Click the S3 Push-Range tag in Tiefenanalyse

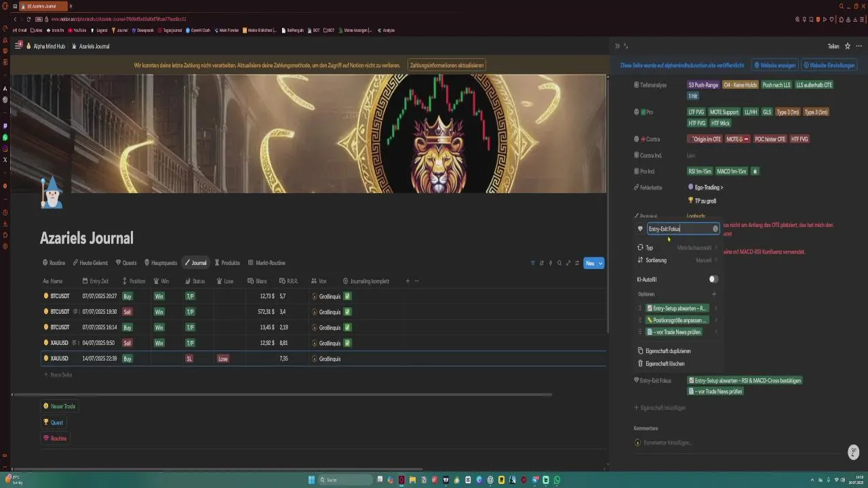click(x=703, y=85)
